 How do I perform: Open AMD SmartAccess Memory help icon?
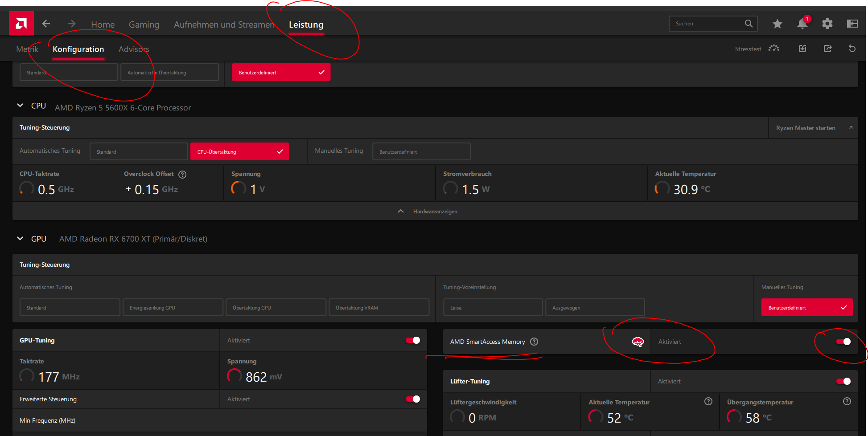click(534, 342)
